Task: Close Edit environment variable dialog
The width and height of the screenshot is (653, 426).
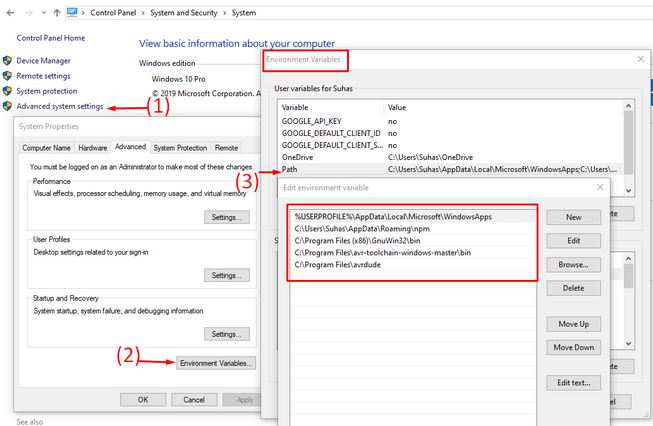Action: 600,187
